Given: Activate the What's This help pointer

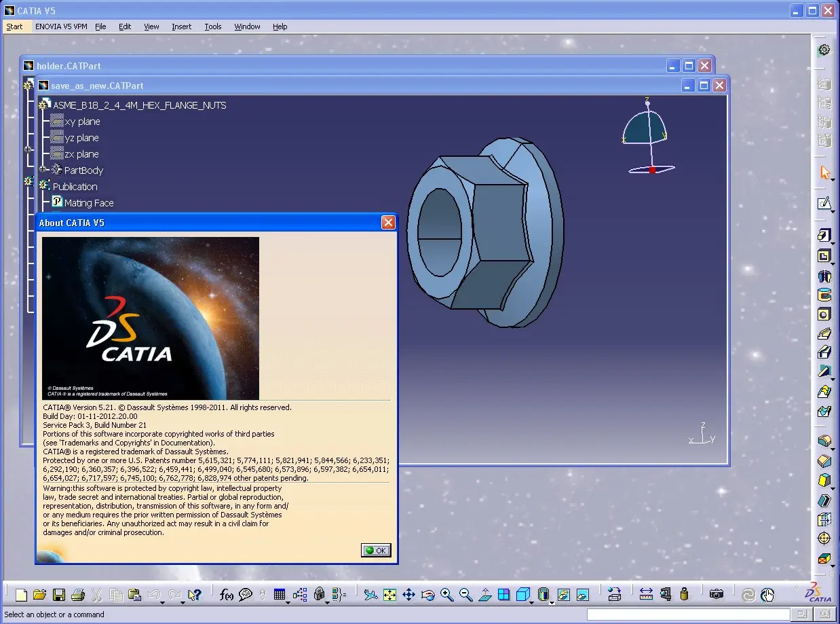Looking at the screenshot, I should pyautogui.click(x=195, y=595).
